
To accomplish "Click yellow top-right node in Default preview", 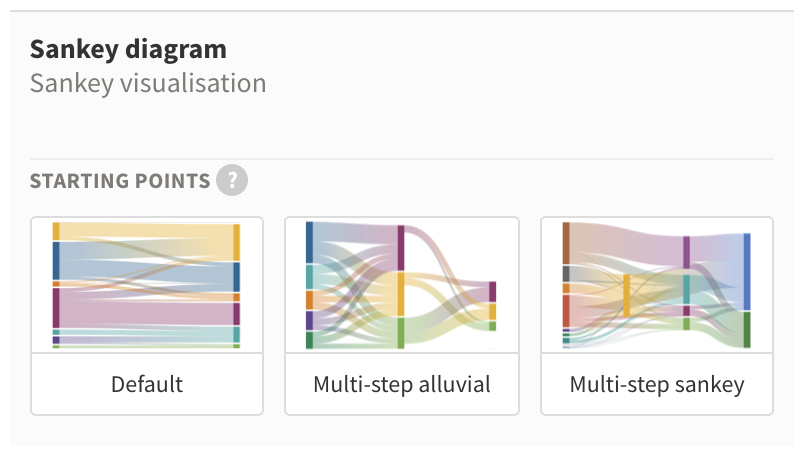I will point(236,242).
